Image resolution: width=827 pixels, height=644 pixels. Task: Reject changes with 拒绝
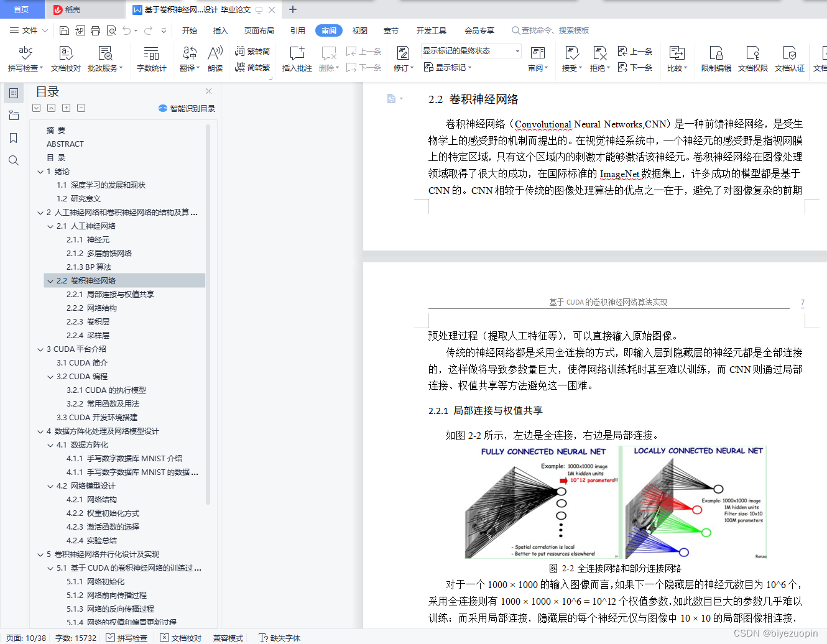click(x=600, y=59)
